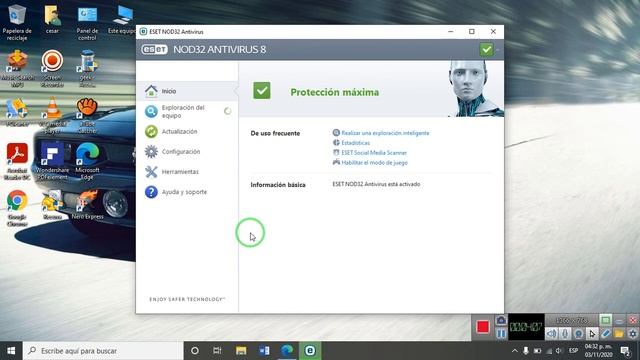Click the Windows Start button
This screenshot has height=360, width=640.
coord(11,351)
